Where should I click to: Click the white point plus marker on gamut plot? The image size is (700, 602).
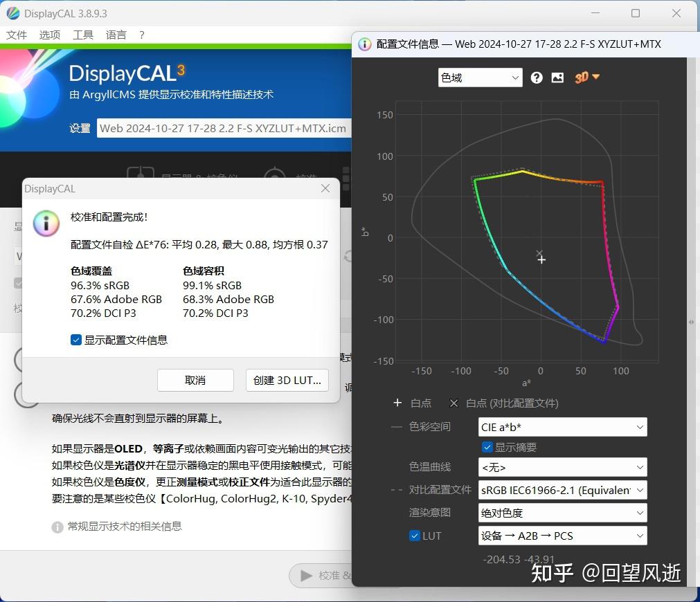[541, 259]
